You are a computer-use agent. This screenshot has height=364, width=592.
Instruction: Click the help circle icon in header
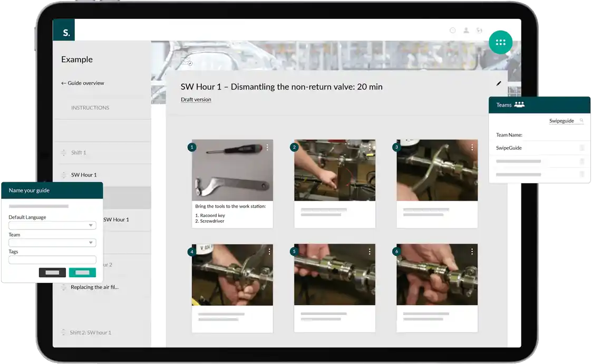click(453, 30)
